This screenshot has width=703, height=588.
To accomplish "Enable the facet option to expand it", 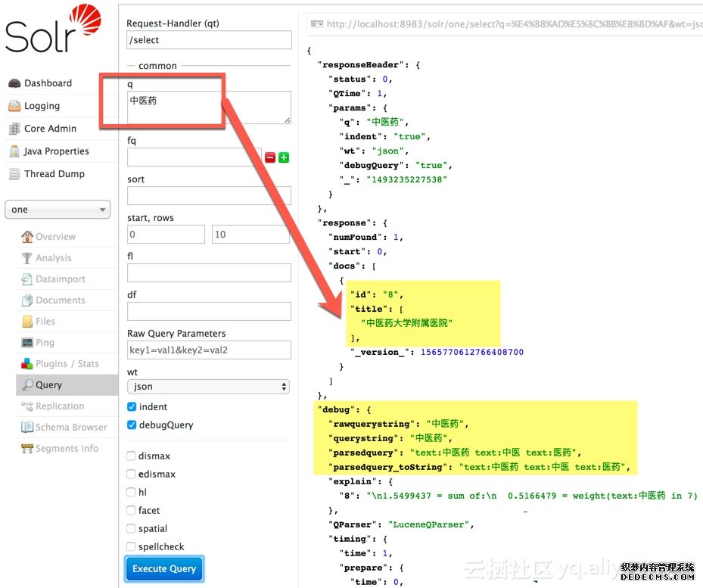I will click(132, 511).
